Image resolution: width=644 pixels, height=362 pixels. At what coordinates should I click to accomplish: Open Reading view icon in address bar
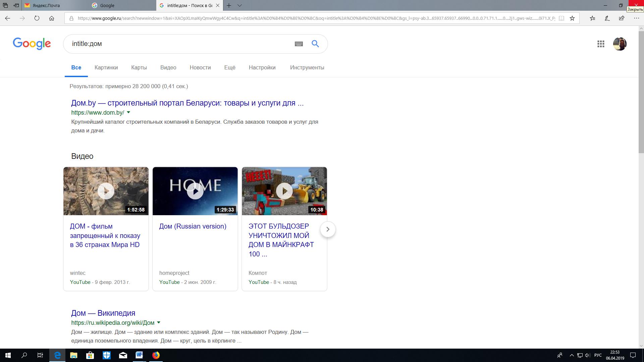(561, 18)
